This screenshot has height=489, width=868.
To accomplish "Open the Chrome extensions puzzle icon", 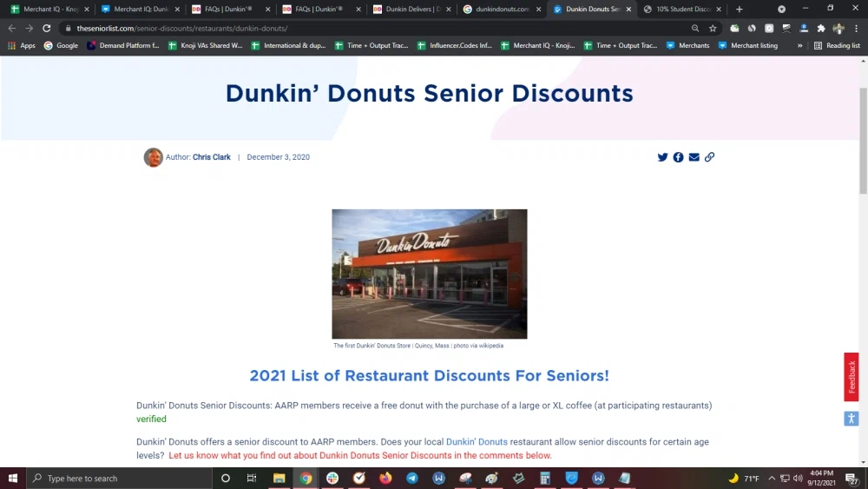I will click(x=821, y=28).
